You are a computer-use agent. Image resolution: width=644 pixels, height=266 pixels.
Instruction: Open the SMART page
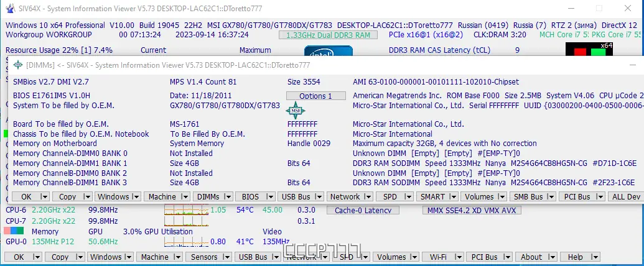point(433,196)
